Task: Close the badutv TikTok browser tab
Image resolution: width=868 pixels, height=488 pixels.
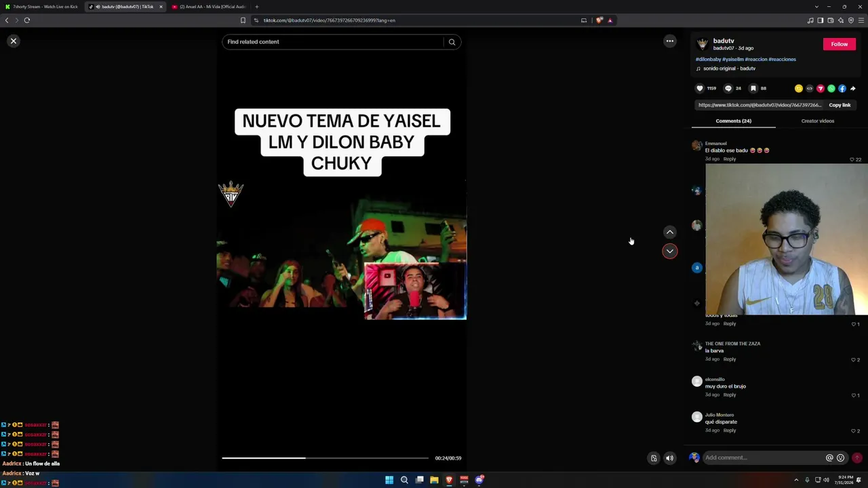Action: click(x=161, y=7)
